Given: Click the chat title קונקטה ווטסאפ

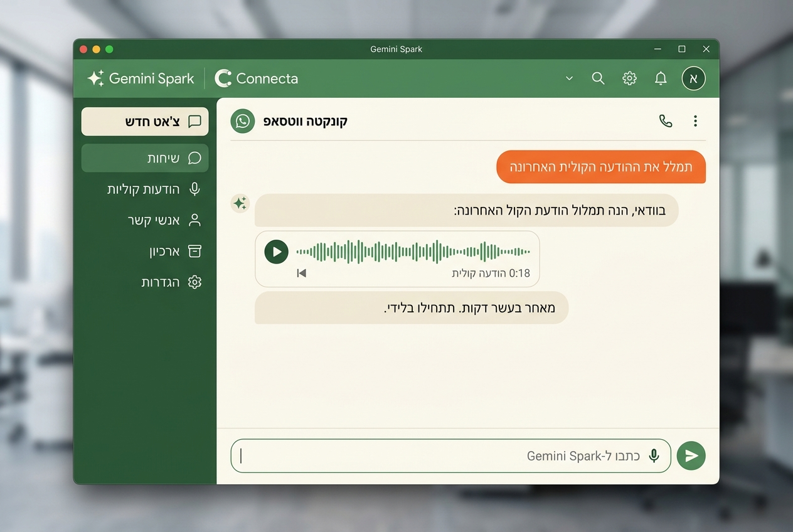Looking at the screenshot, I should (305, 121).
